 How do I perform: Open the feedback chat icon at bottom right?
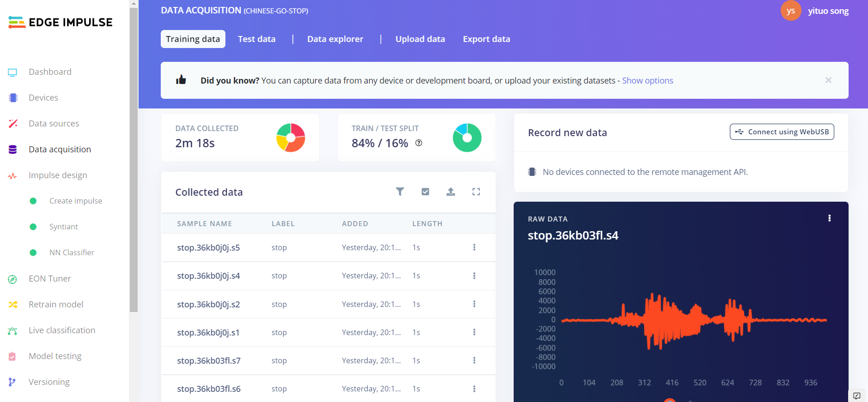click(x=857, y=396)
